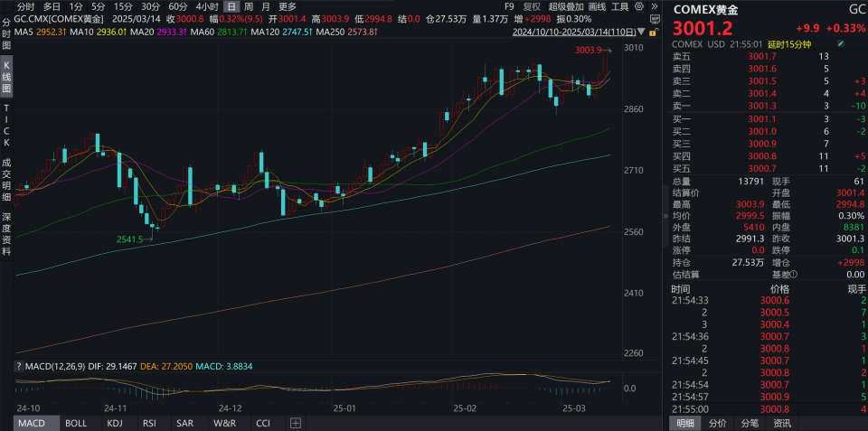The height and width of the screenshot is (431, 868).
Task: Open the 分价 tab in trade panel
Action: (x=717, y=424)
